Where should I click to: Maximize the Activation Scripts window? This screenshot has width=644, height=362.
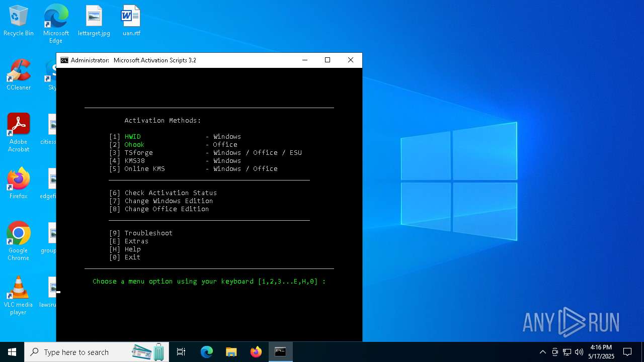click(328, 60)
